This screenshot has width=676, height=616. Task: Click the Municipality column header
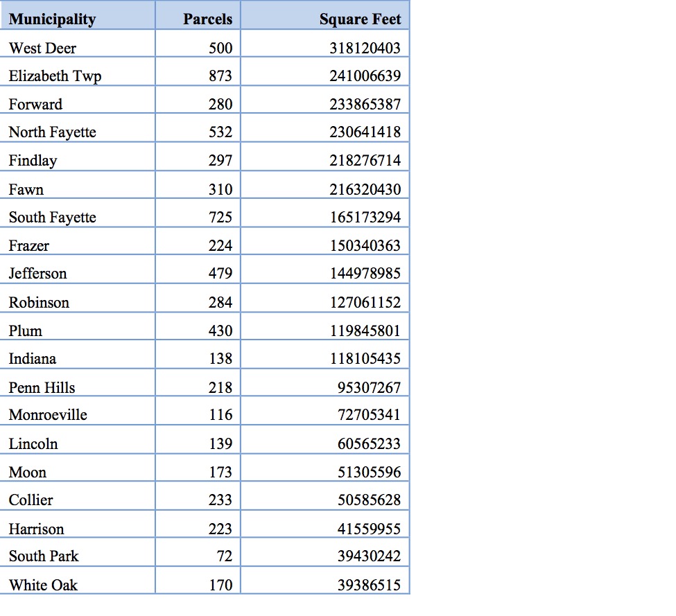point(52,19)
